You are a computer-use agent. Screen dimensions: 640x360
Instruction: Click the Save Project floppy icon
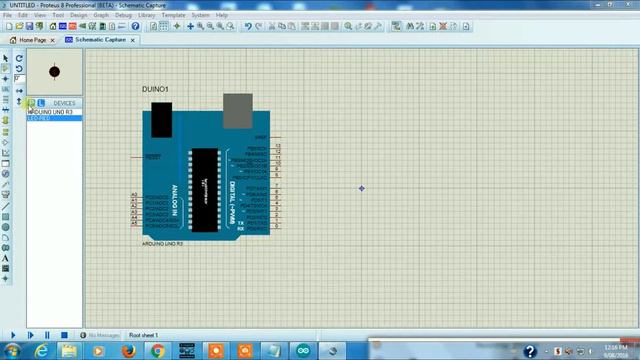click(29, 27)
